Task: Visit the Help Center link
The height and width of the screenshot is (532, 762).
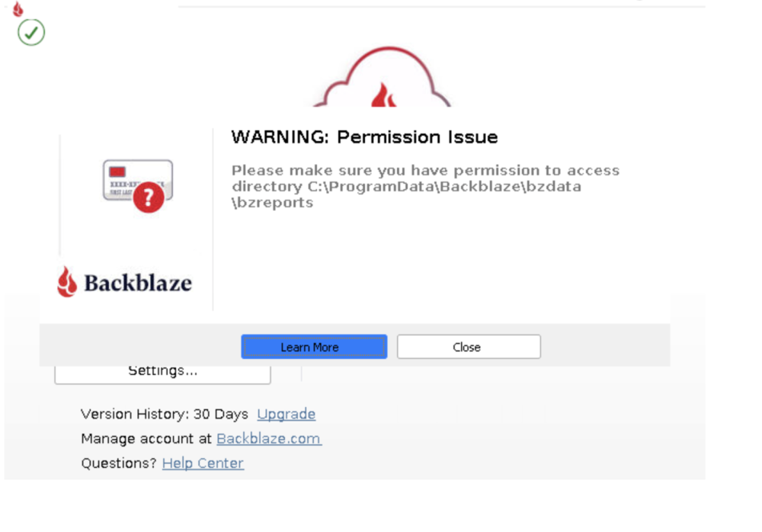Action: click(x=203, y=463)
